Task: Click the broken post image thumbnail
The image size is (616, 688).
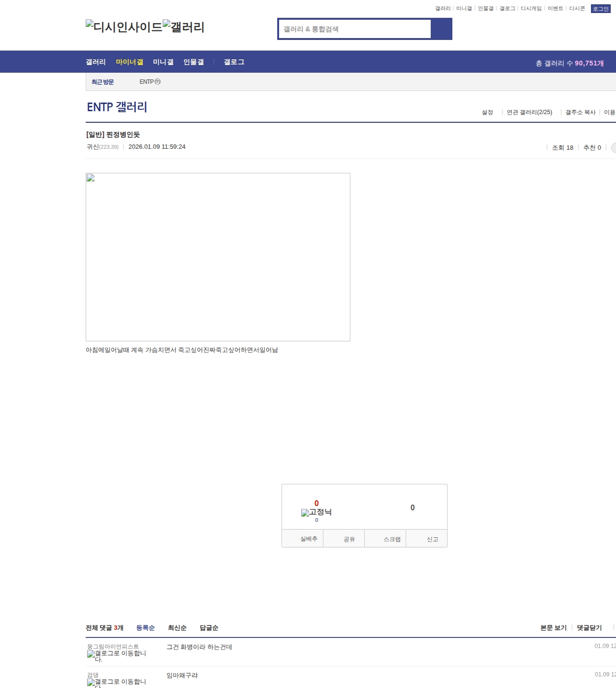Action: click(x=218, y=257)
